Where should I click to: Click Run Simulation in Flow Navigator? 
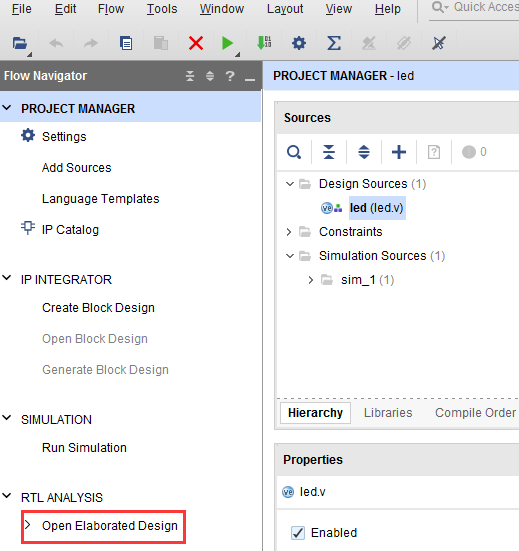84,448
